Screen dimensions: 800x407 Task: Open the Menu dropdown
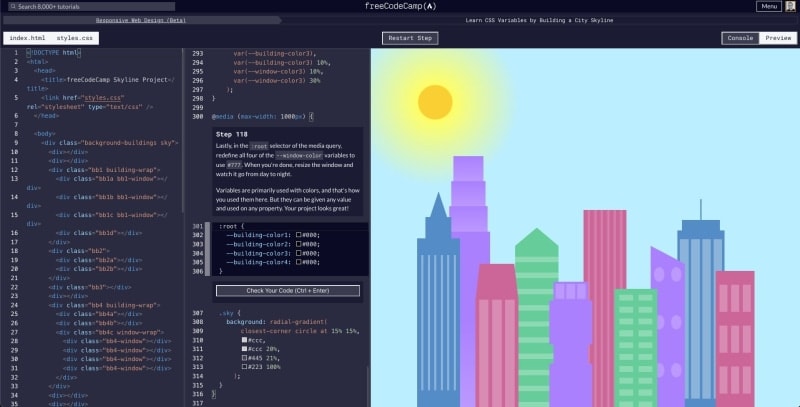coord(768,6)
